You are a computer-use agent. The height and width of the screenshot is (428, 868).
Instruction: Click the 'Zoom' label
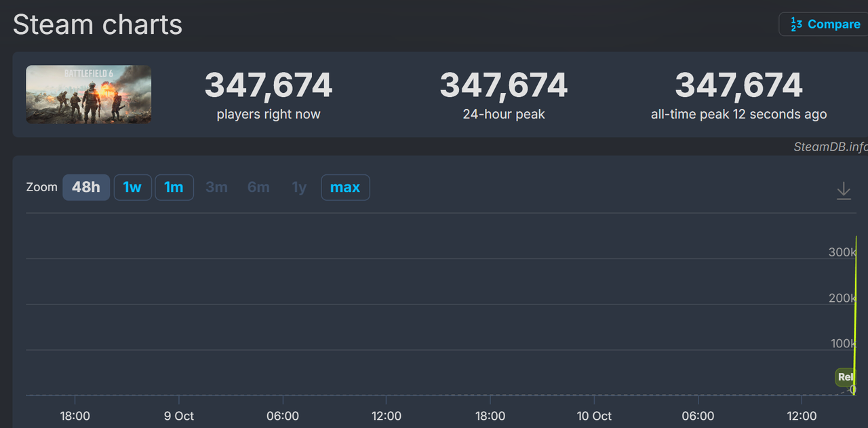tap(42, 187)
